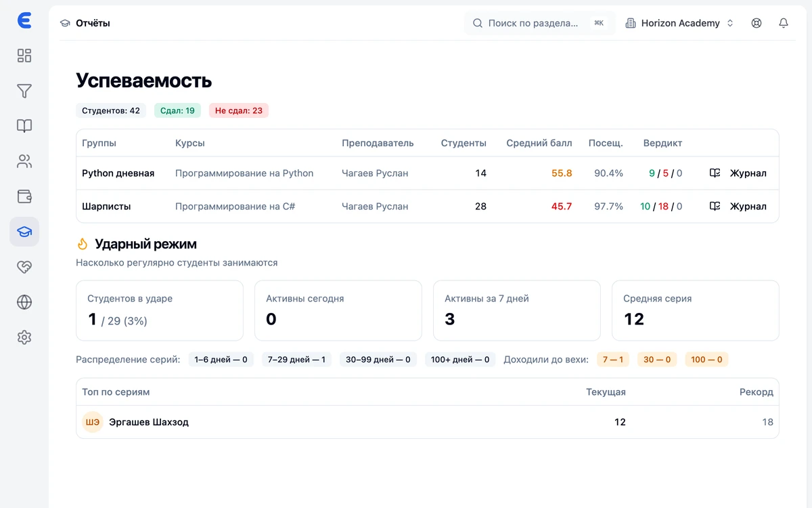Click the Топ по сериям header
Image resolution: width=812 pixels, height=508 pixels.
click(x=116, y=392)
